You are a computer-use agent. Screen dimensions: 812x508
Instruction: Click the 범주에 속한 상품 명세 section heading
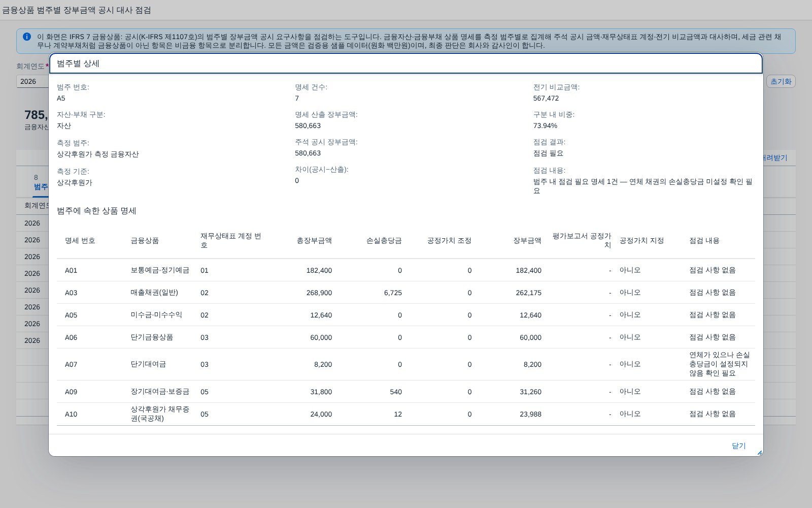point(96,211)
